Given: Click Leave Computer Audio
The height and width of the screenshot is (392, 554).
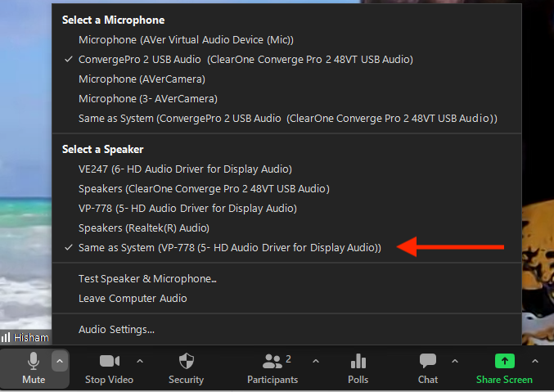Looking at the screenshot, I should point(286,299).
